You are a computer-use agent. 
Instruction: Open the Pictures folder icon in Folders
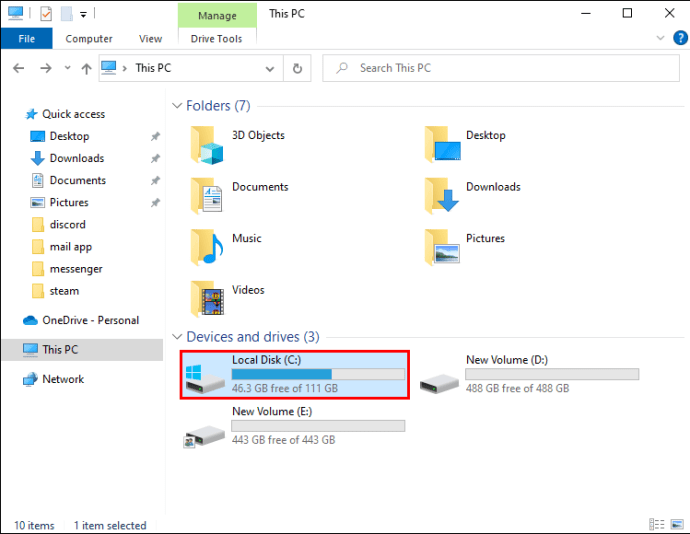(x=442, y=247)
